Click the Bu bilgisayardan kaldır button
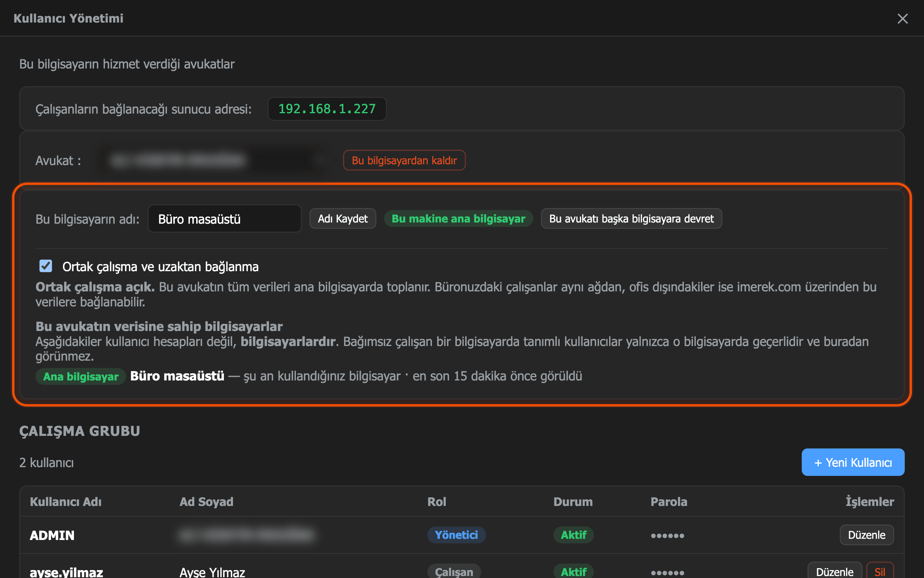Screen dimensions: 924x578 (x=404, y=160)
